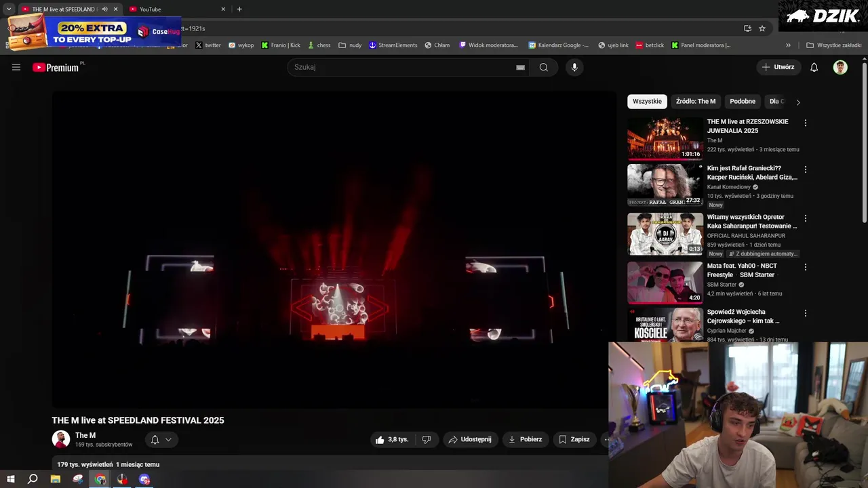Viewport: 868px width, 488px height.
Task: Show hidden bookmarks overflow chevron
Action: [x=788, y=45]
